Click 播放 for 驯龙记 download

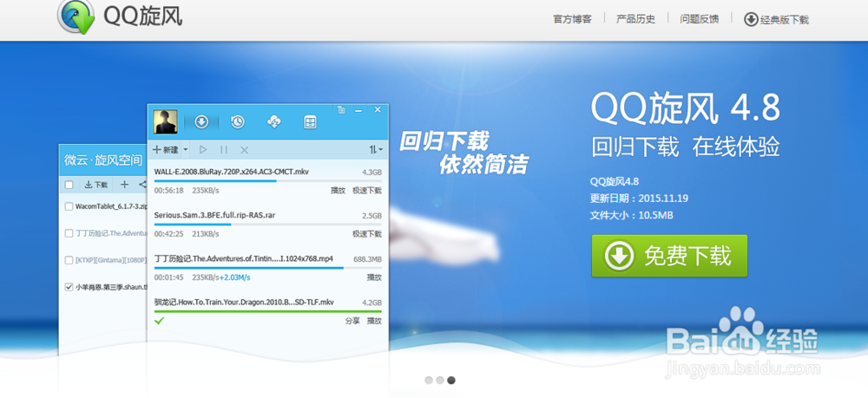click(374, 321)
